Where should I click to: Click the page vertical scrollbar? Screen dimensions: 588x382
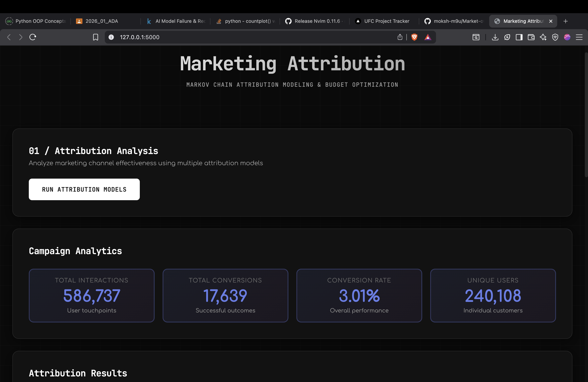[586, 115]
